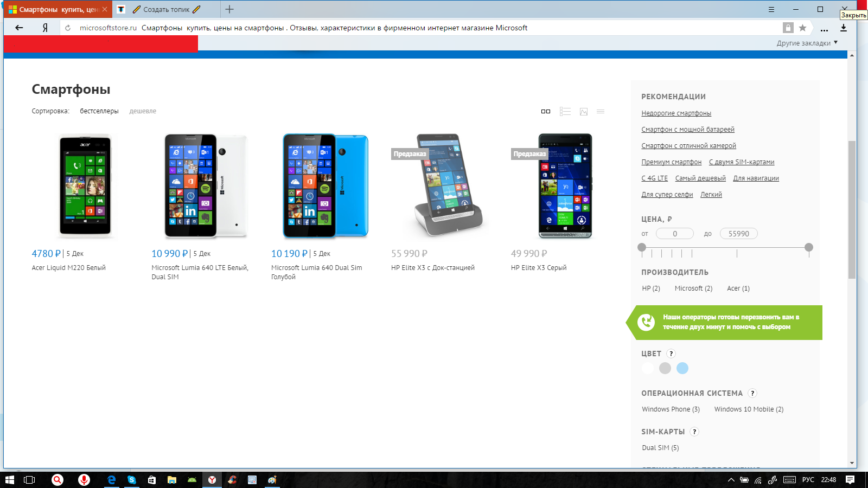Screen dimensions: 868x488
Task: Switch to detailed list view icon
Action: coord(565,111)
